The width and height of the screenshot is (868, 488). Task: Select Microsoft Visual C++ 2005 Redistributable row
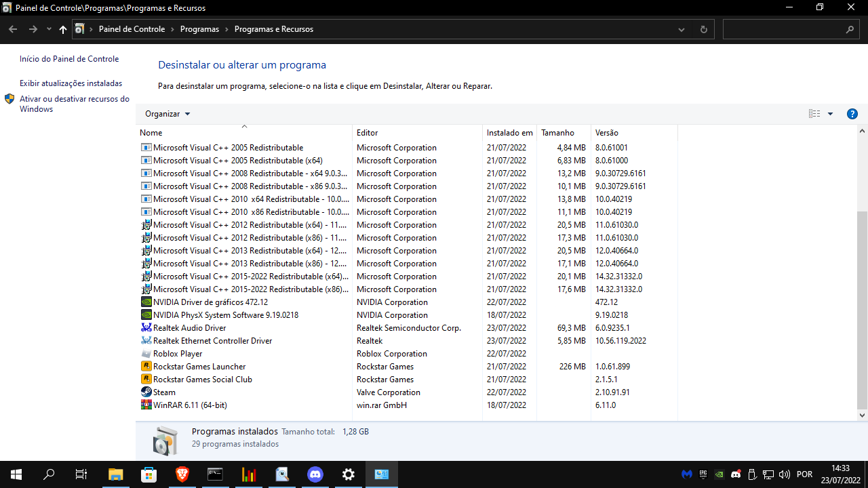407,148
